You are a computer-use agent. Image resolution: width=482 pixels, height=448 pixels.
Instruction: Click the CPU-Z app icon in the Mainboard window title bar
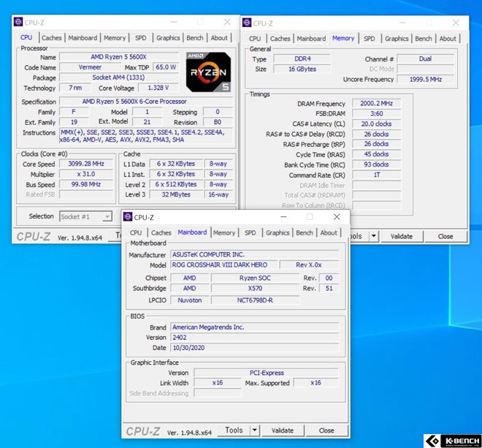click(128, 216)
